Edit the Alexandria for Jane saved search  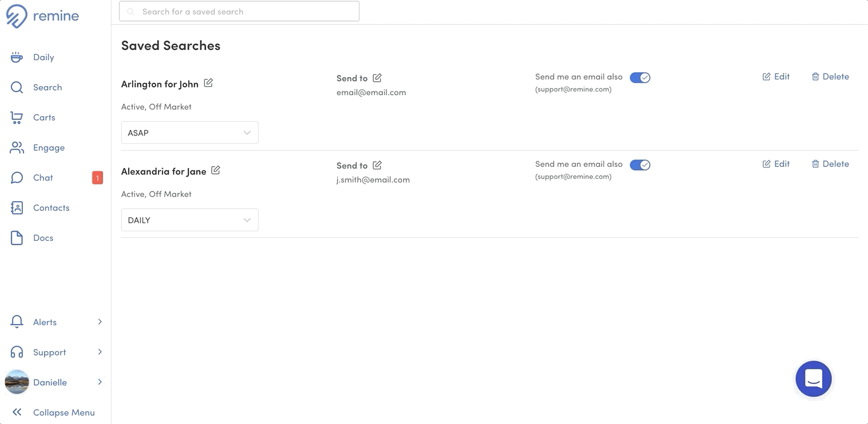(x=776, y=164)
